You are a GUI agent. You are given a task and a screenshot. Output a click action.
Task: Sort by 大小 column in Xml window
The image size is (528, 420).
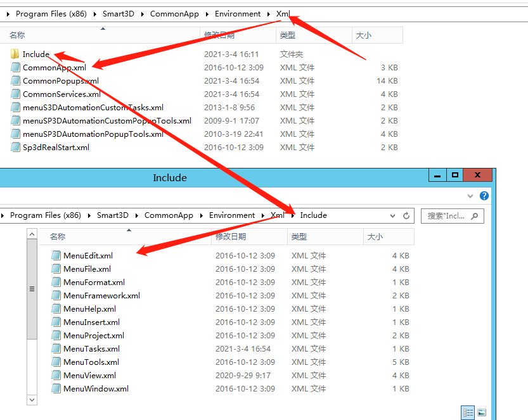tap(378, 35)
